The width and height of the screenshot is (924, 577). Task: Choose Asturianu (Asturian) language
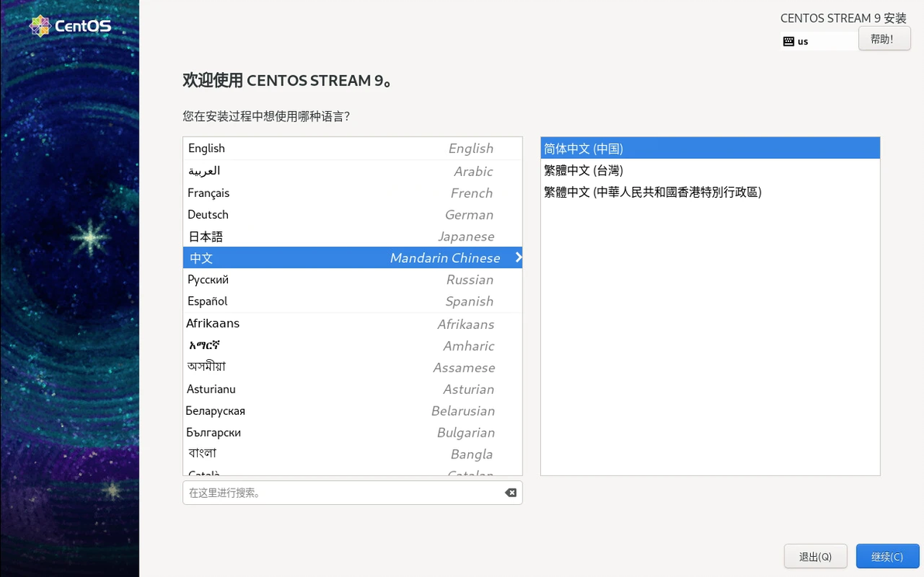[353, 389]
